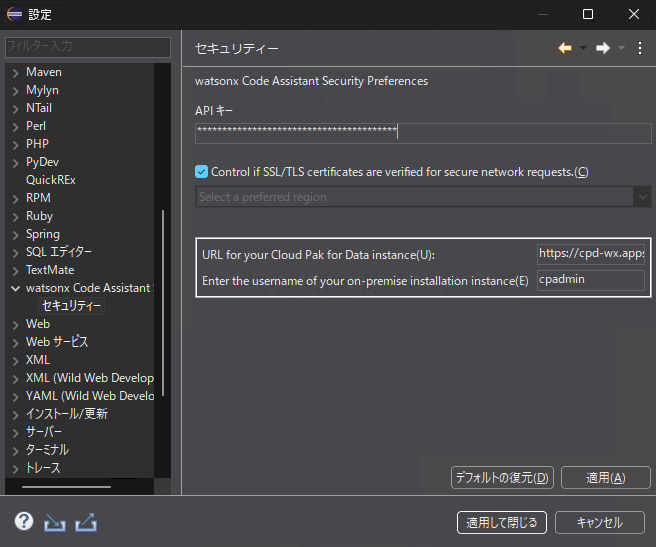Expand the インストール/更新 tree node
Image resolution: width=656 pixels, height=547 pixels.
pyautogui.click(x=15, y=415)
